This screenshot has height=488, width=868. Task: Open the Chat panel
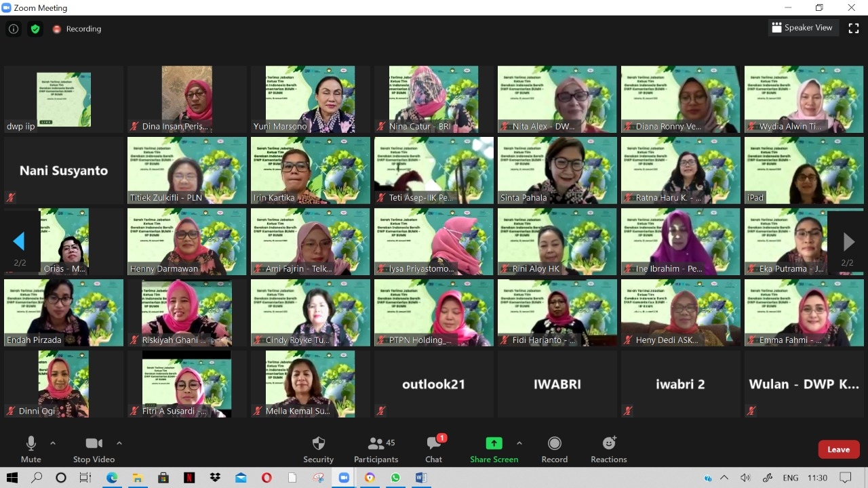(x=433, y=449)
